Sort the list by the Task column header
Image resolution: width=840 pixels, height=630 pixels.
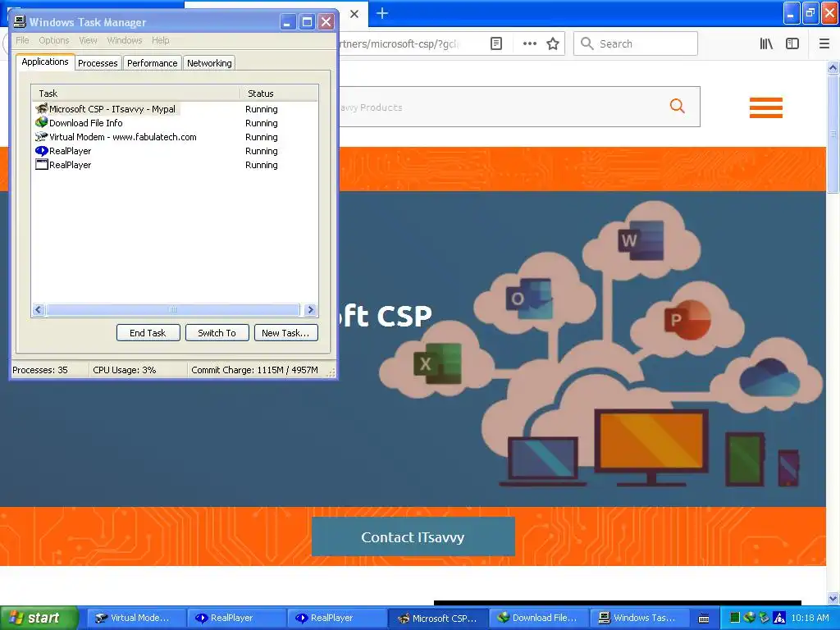point(135,94)
